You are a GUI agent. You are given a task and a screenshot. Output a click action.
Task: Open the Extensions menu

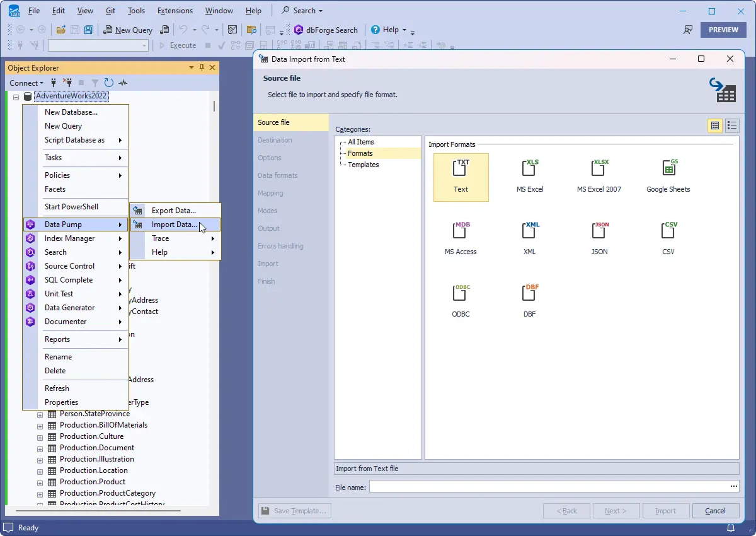point(175,10)
